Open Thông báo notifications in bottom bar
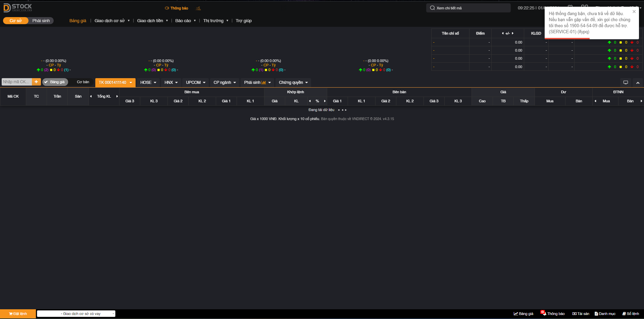 [553, 314]
